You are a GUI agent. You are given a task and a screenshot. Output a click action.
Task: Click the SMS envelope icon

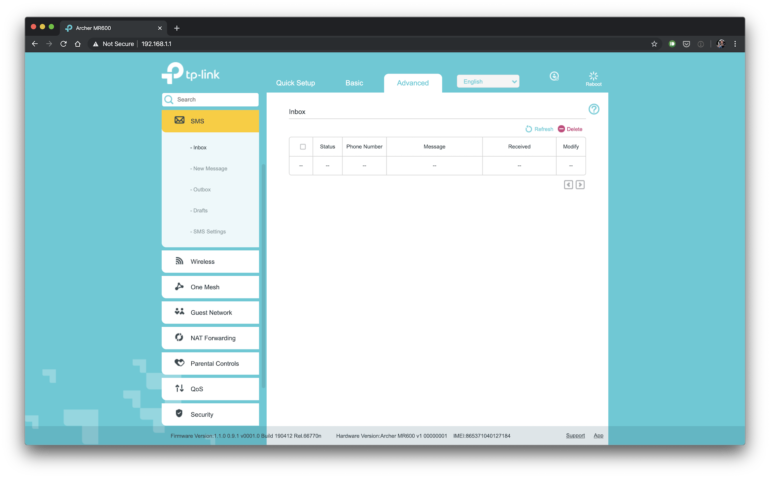[179, 120]
